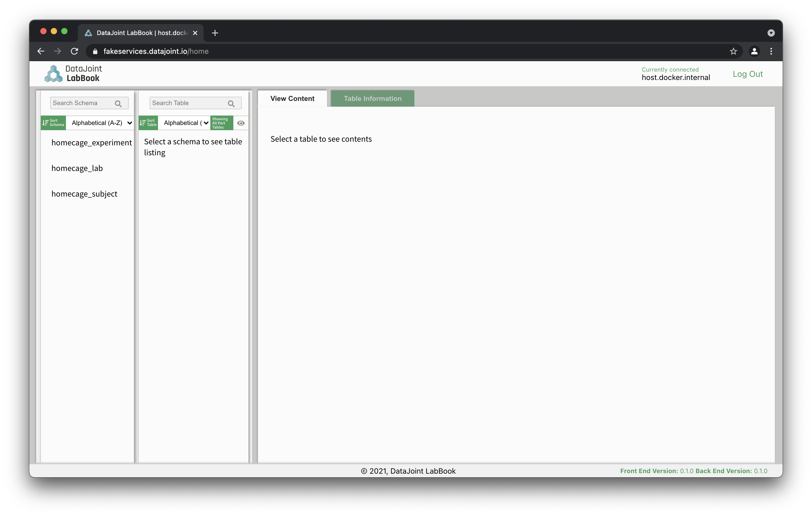Bookmark this page with star icon
Image resolution: width=812 pixels, height=516 pixels.
[x=733, y=51]
